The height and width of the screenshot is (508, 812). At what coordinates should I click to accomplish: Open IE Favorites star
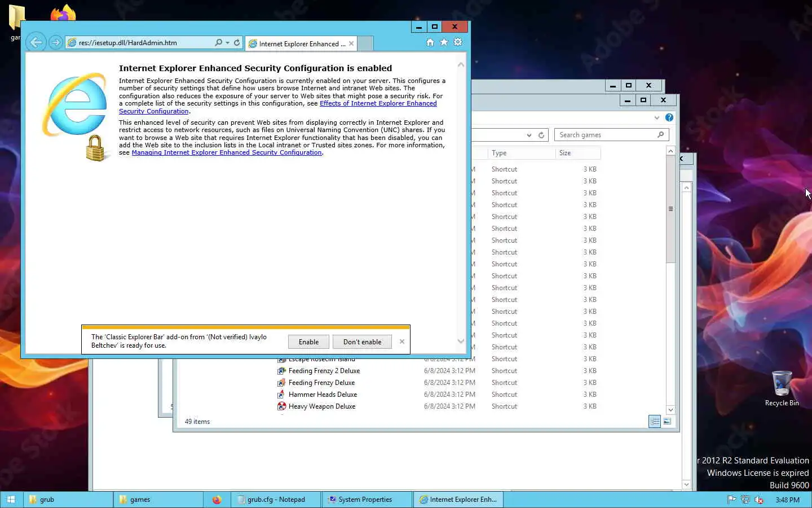point(444,42)
